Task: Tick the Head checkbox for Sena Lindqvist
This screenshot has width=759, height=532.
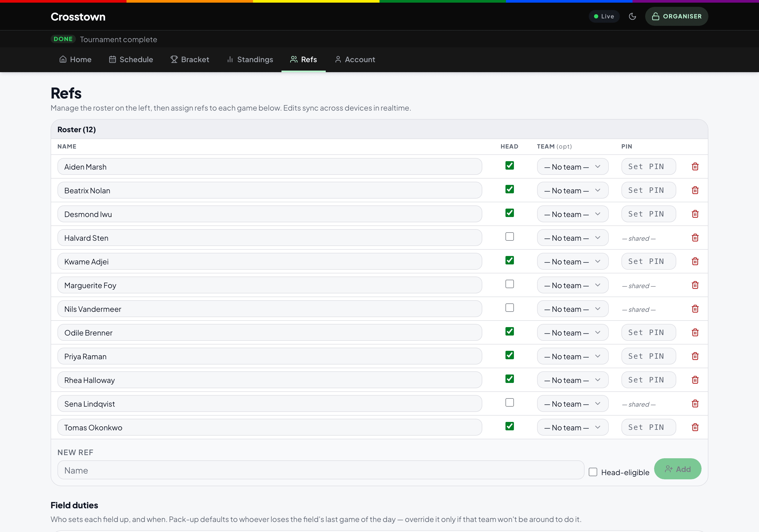Action: tap(509, 402)
